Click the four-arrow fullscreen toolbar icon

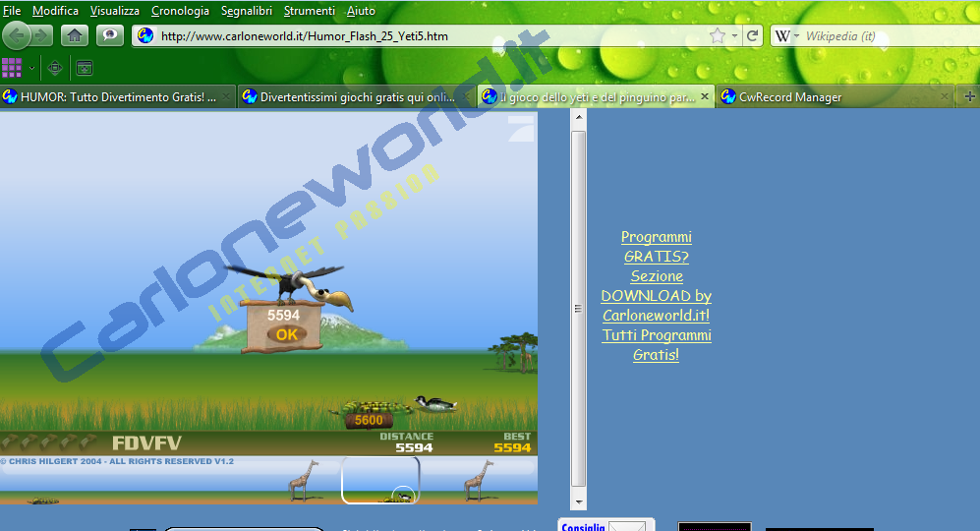tap(55, 68)
